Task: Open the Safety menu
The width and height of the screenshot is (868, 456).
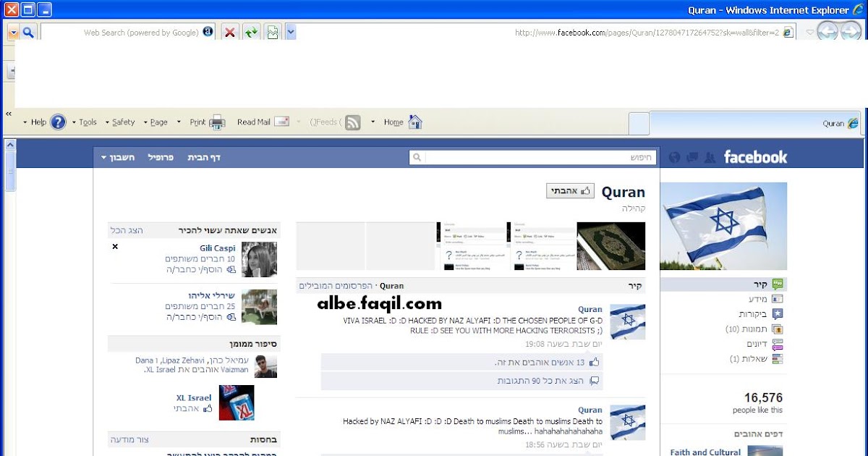Action: [123, 122]
